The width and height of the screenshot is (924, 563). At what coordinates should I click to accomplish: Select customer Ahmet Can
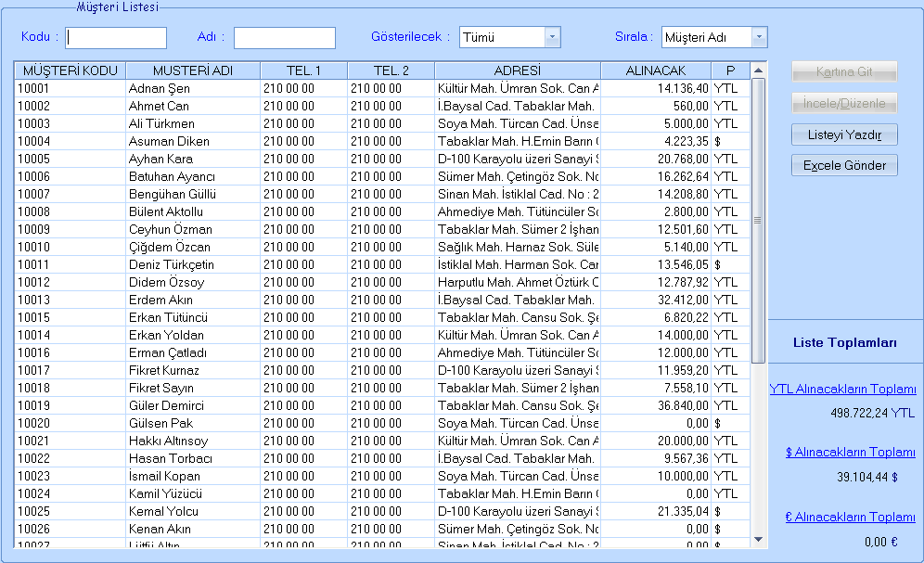point(159,106)
